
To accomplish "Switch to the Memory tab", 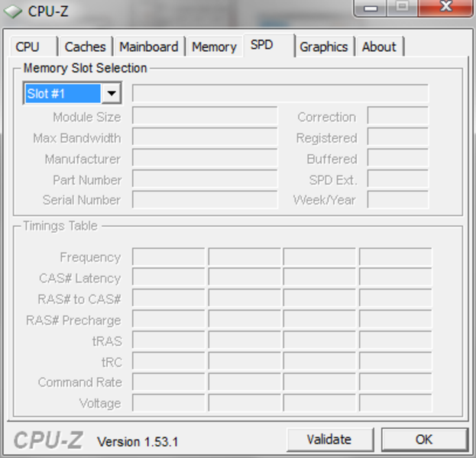I will [x=215, y=47].
